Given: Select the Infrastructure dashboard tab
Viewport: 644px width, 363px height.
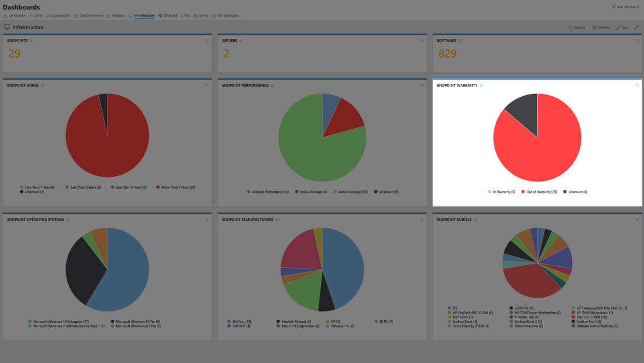Looking at the screenshot, I should 141,16.
